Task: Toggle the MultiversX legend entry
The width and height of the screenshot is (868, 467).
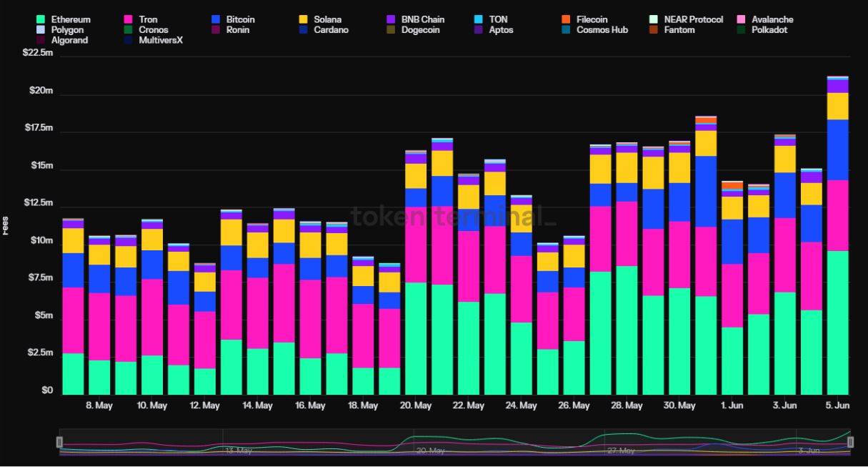Action: 152,41
